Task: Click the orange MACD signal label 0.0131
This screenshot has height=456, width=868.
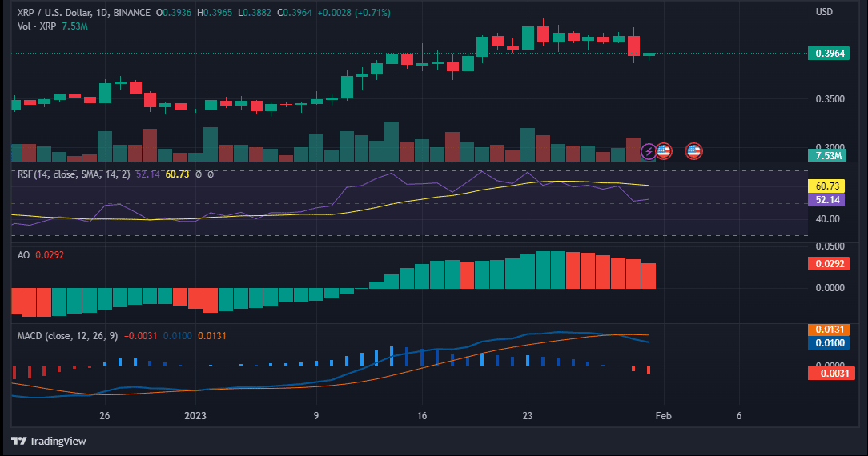Action: (829, 330)
